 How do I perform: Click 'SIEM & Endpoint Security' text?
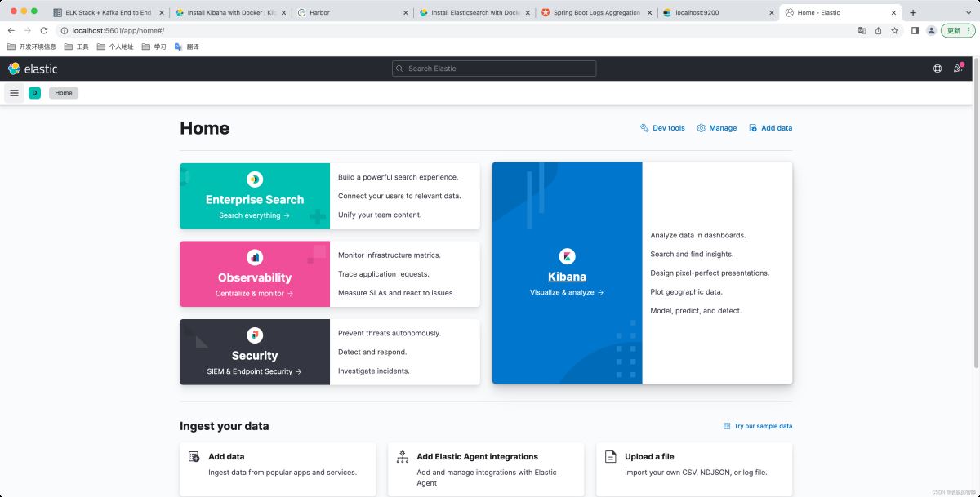point(255,371)
